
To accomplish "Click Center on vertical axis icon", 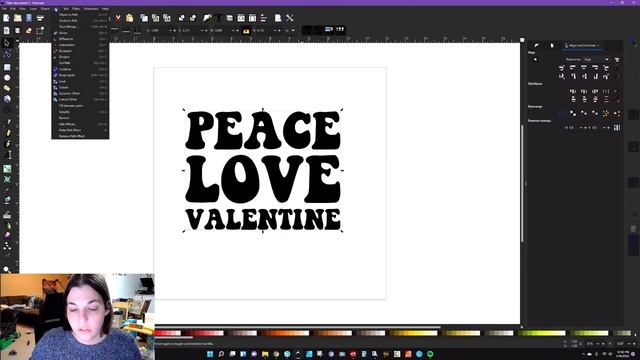I will [x=584, y=68].
